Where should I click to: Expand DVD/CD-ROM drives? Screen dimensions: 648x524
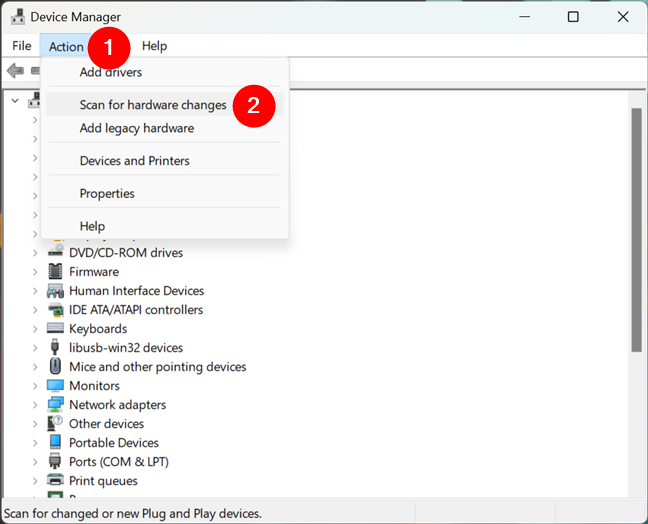pos(35,252)
